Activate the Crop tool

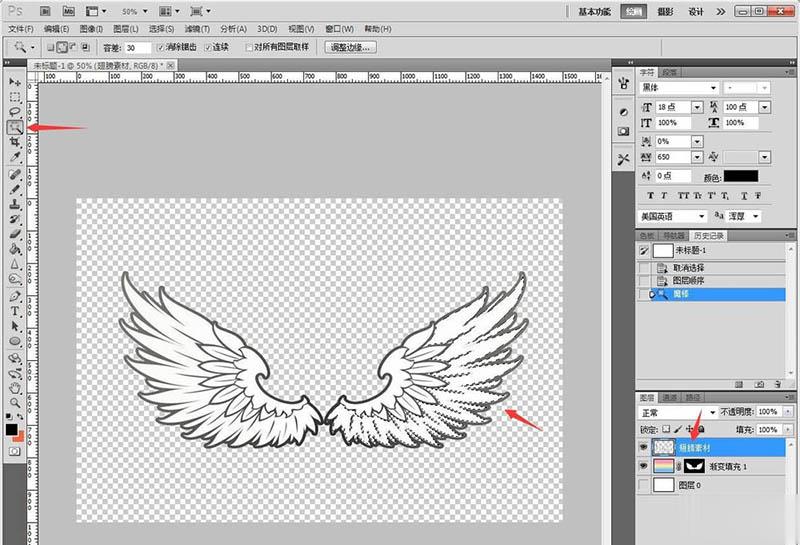tap(15, 142)
